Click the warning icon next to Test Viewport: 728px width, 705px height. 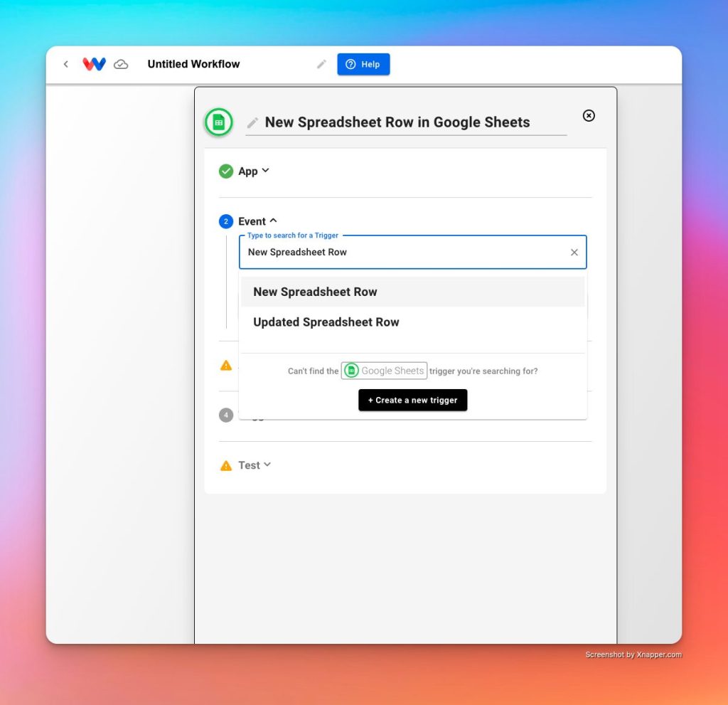tap(226, 465)
